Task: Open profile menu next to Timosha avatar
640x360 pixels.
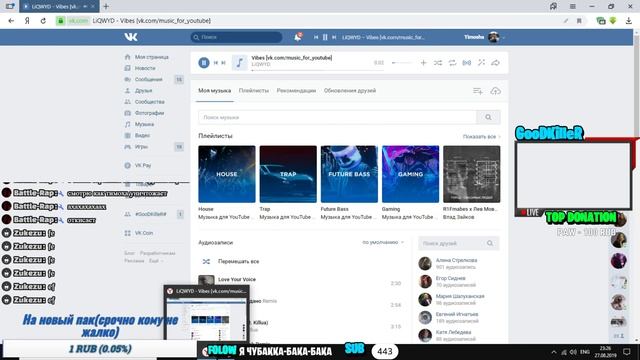Action: click(504, 37)
